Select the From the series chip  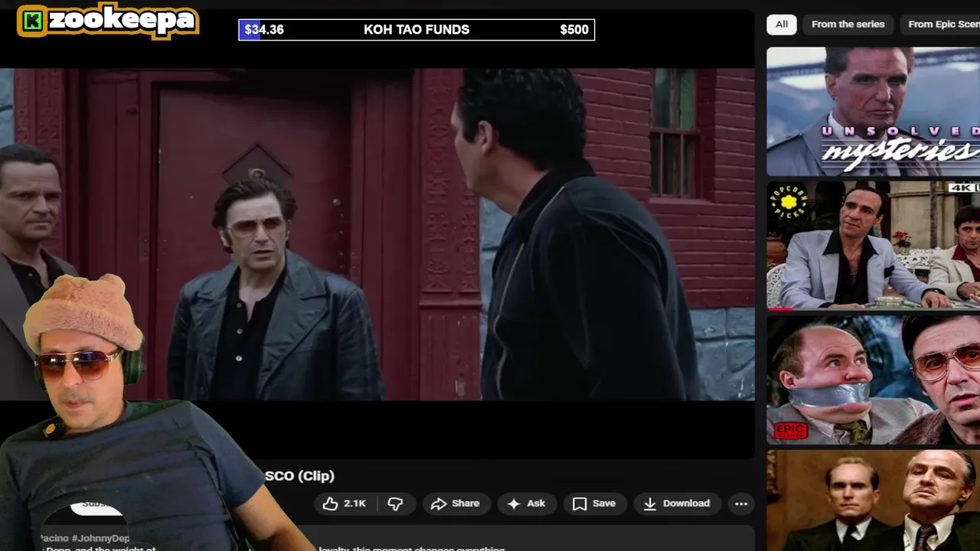[848, 24]
